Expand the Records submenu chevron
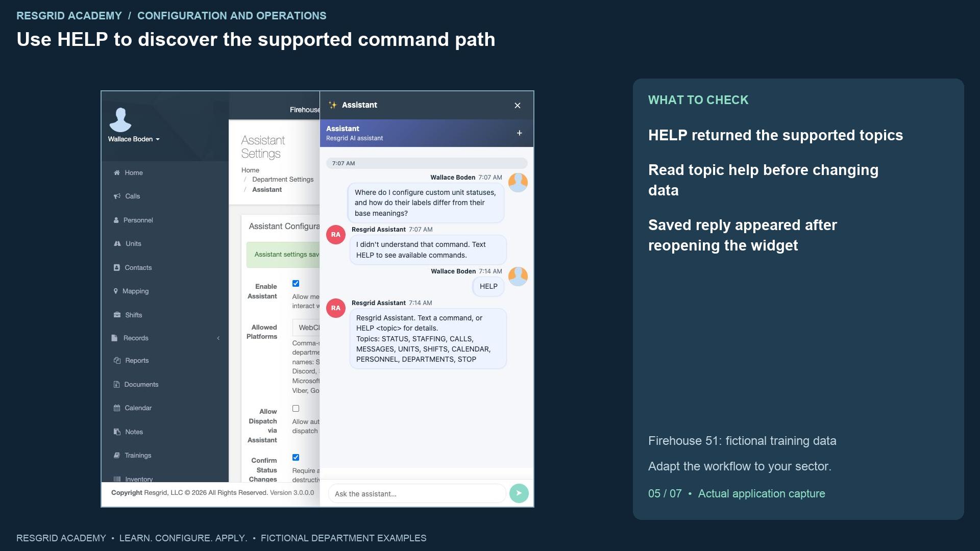The width and height of the screenshot is (980, 551). coord(218,338)
